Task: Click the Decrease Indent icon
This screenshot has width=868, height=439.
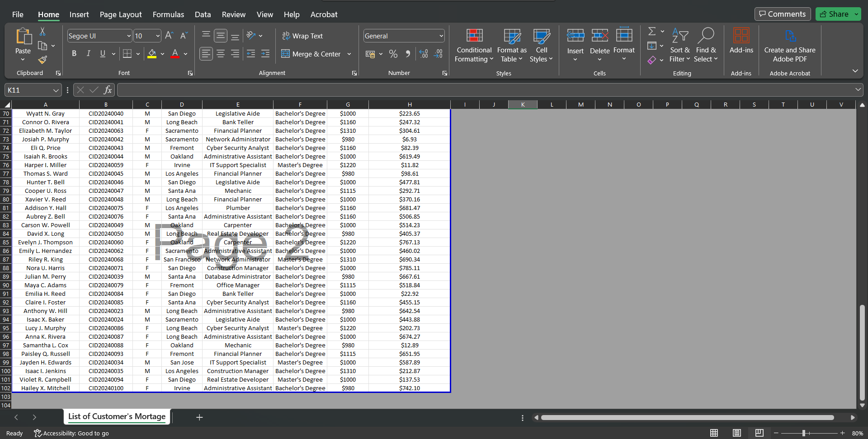Action: pos(251,54)
